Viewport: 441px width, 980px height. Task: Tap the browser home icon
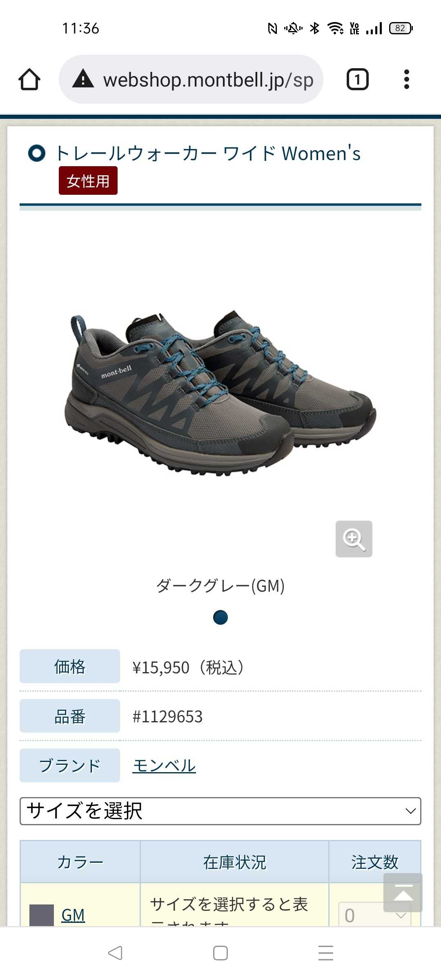tap(29, 79)
